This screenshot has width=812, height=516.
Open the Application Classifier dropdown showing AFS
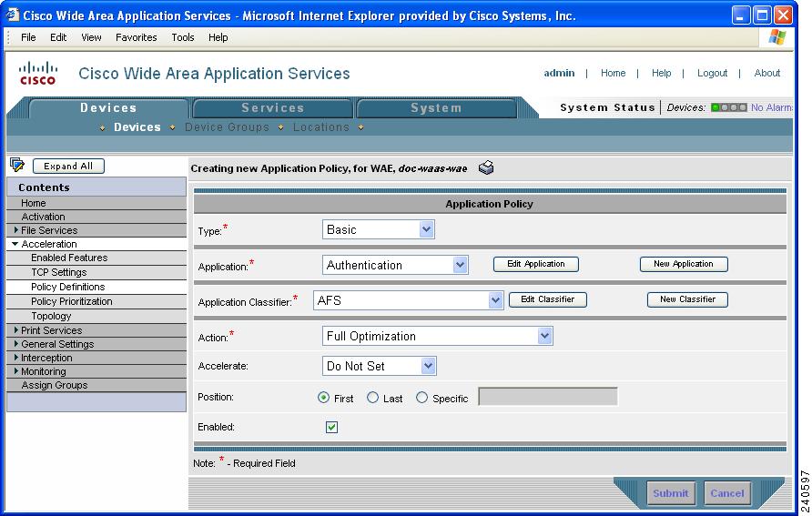pyautogui.click(x=408, y=300)
